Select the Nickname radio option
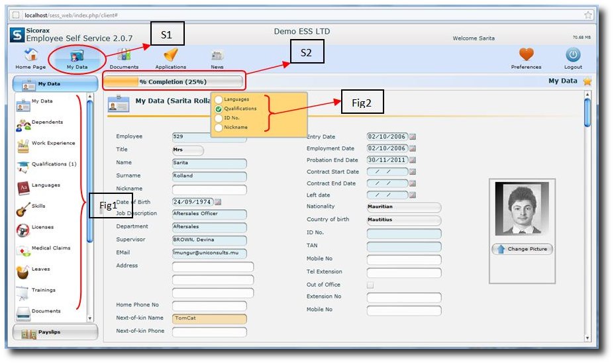 [219, 127]
